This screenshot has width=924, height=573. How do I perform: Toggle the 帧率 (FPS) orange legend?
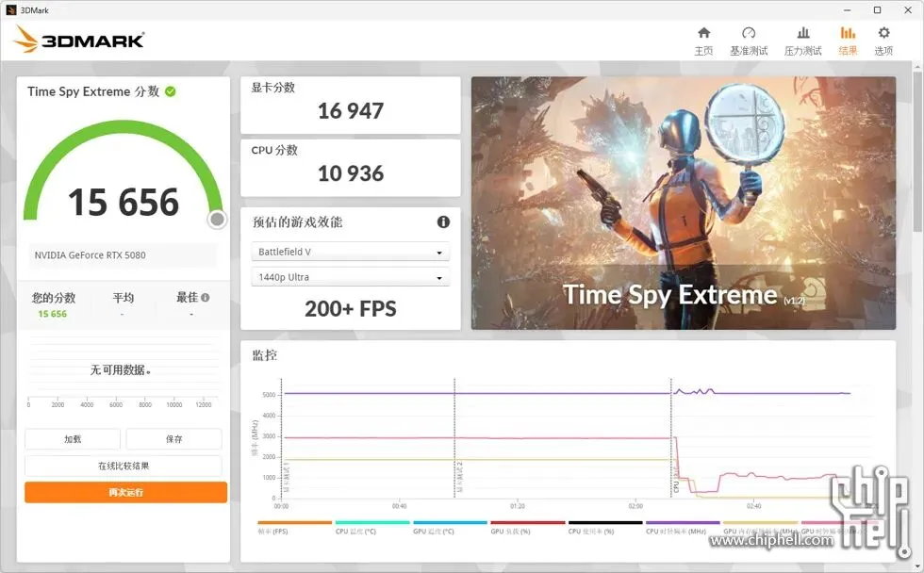pos(294,527)
